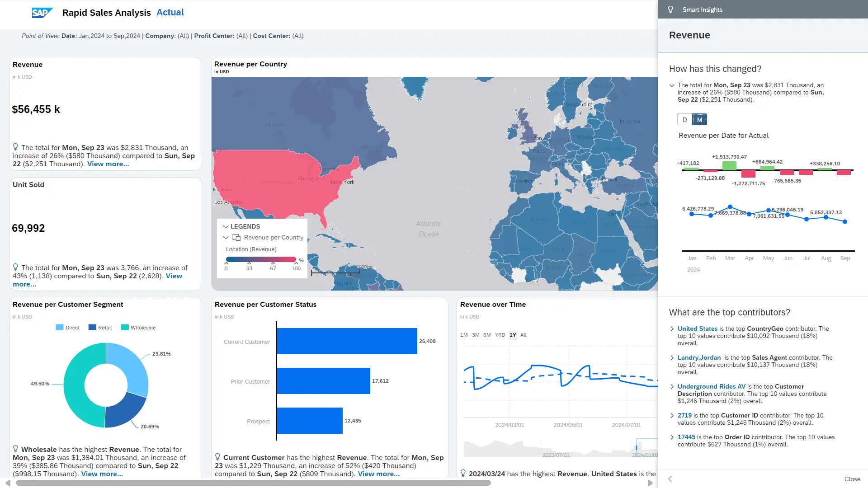Click the map legend color gradient slider
The height and width of the screenshot is (488, 868).
point(261,259)
